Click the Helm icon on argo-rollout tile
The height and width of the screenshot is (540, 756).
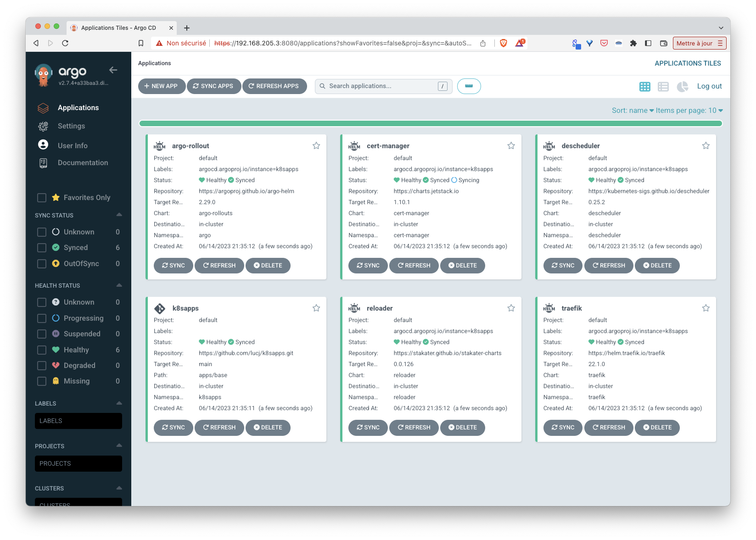pos(159,146)
